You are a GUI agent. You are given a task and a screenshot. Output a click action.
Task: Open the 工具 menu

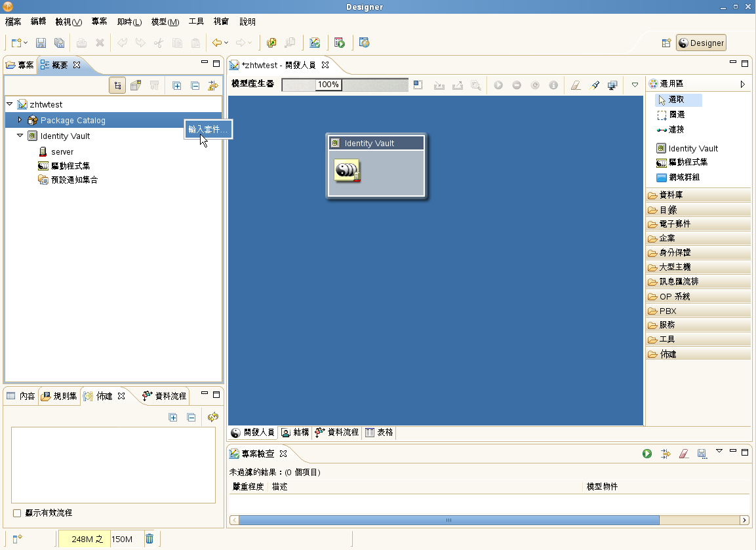[196, 22]
